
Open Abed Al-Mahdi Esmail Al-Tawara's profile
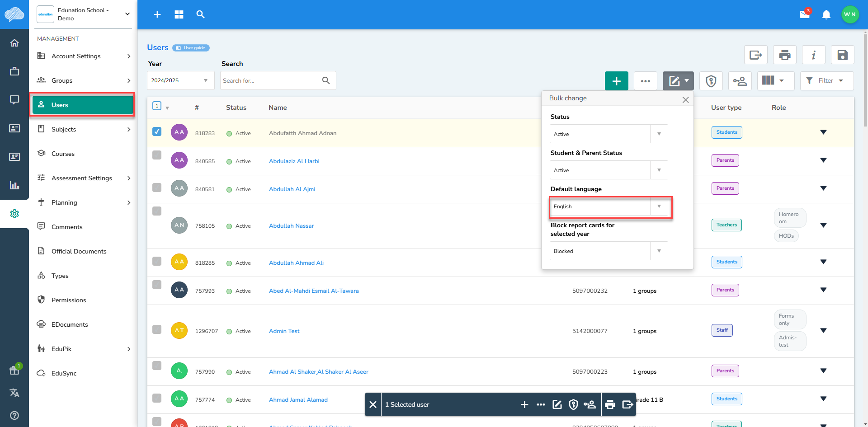tap(314, 291)
